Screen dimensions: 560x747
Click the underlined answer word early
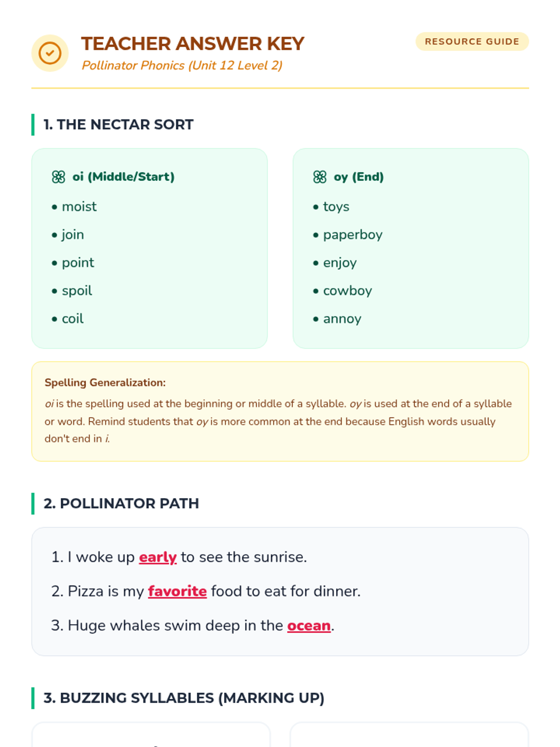point(158,557)
